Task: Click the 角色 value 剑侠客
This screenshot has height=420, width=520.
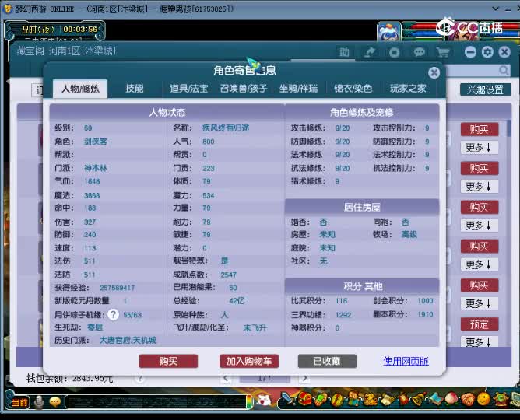Action: [x=96, y=142]
